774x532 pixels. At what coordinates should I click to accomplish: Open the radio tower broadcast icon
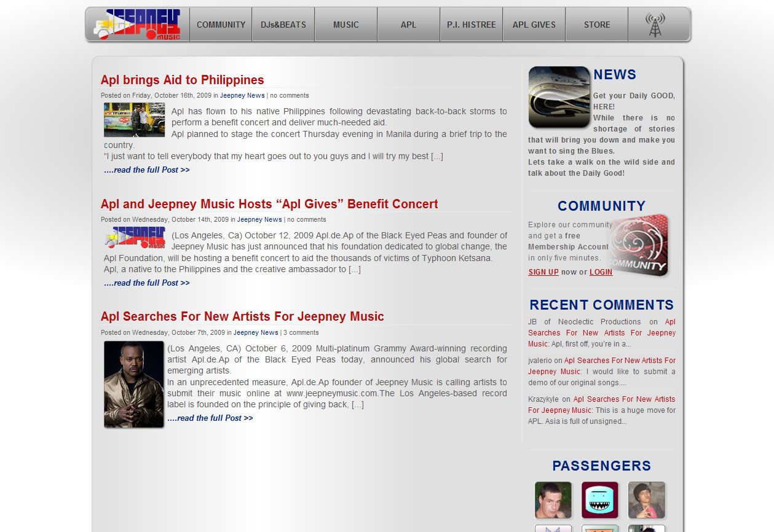tap(655, 25)
